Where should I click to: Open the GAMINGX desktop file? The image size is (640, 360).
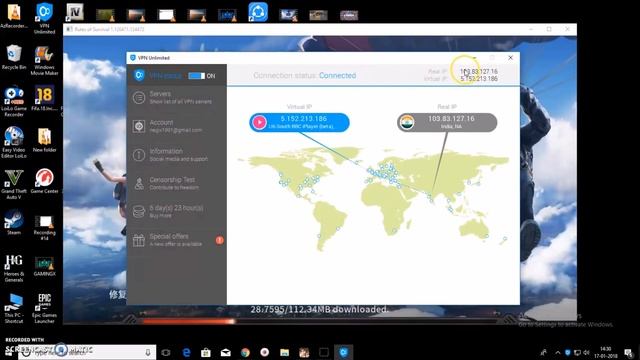44,266
